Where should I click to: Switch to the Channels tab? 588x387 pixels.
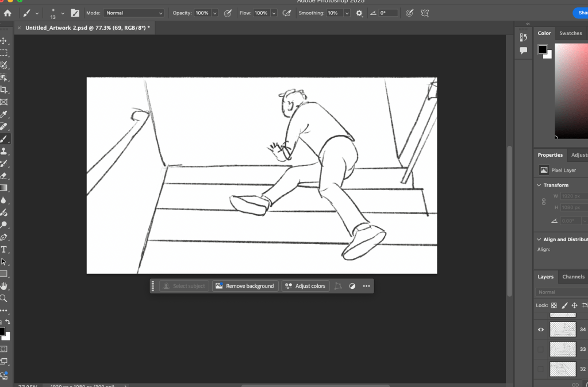tap(573, 277)
